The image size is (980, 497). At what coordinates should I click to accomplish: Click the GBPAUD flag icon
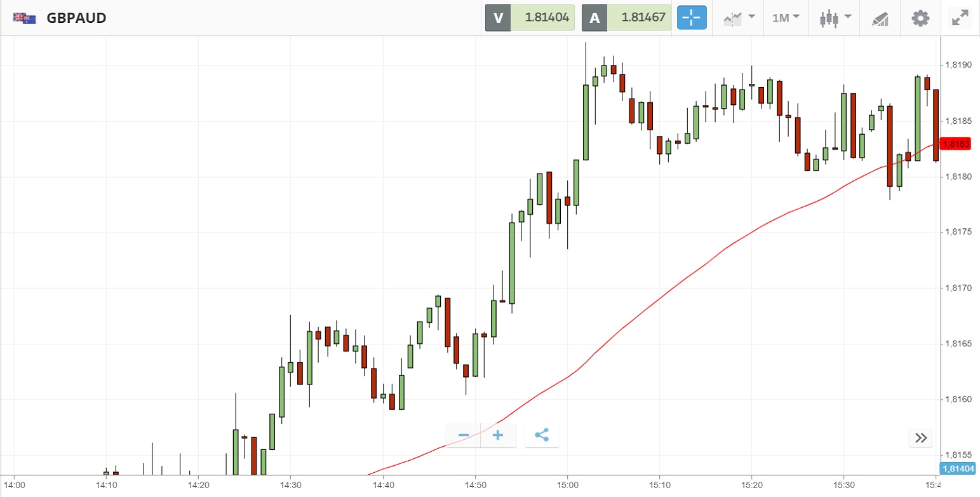point(24,18)
